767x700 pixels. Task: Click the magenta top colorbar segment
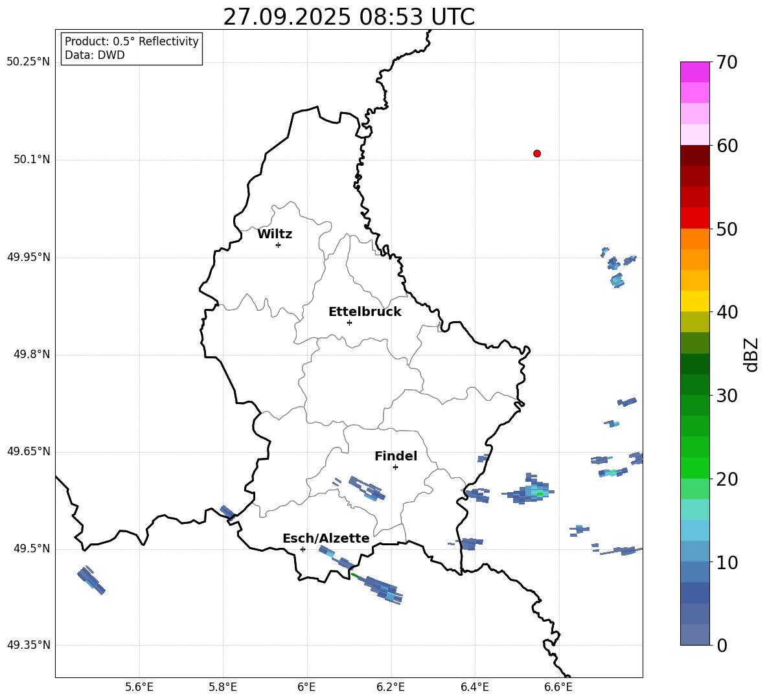(694, 73)
